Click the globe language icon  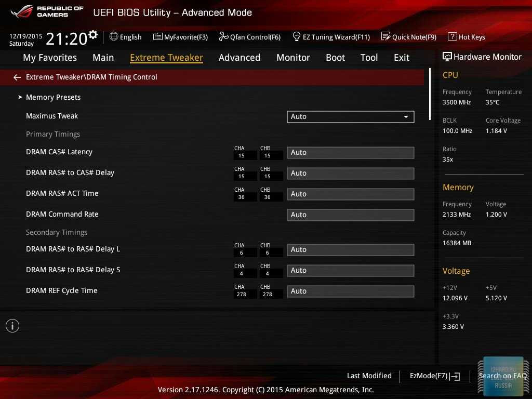114,37
